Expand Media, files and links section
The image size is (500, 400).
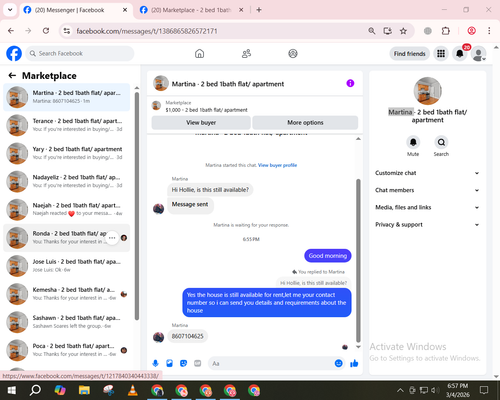tap(427, 207)
